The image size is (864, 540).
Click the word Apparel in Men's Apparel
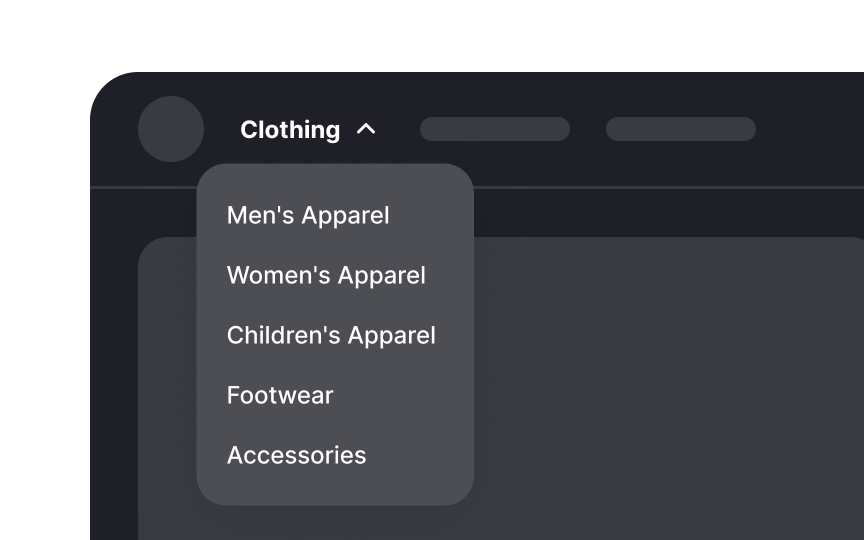(x=345, y=216)
